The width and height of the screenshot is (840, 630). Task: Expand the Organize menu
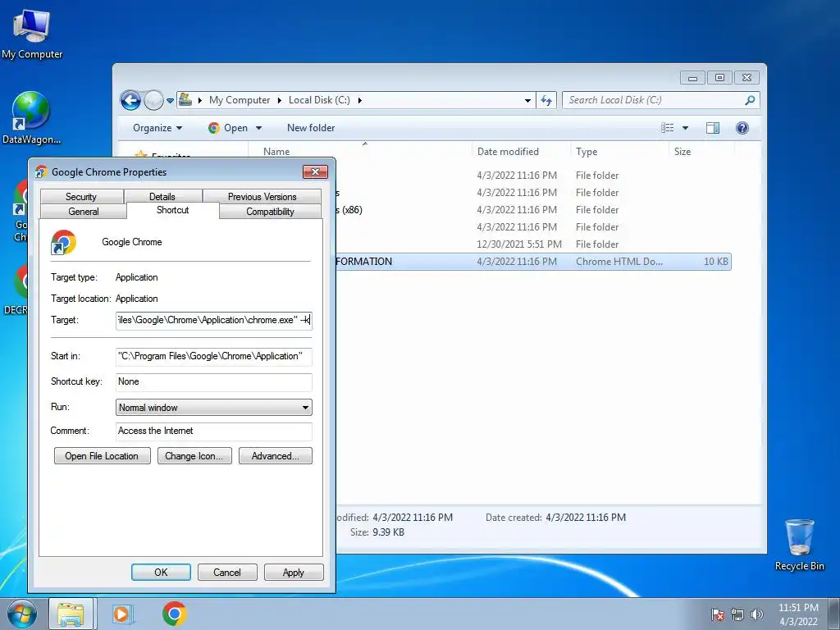(157, 128)
